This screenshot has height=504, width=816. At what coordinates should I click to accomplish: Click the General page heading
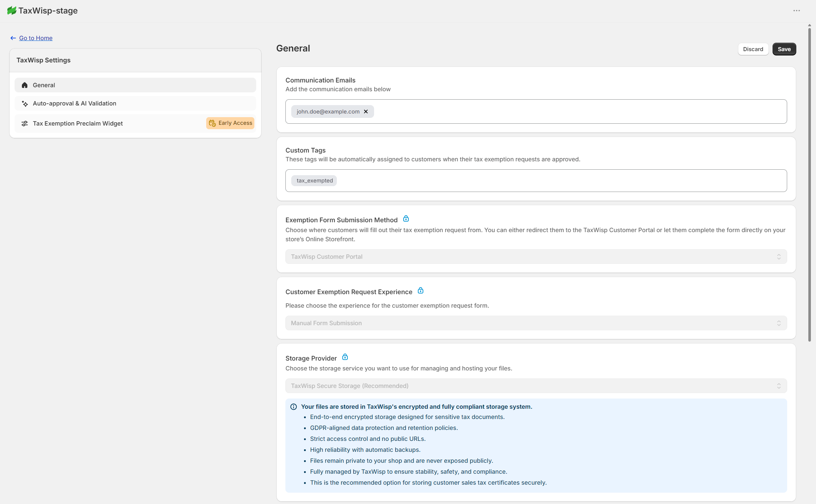[293, 49]
